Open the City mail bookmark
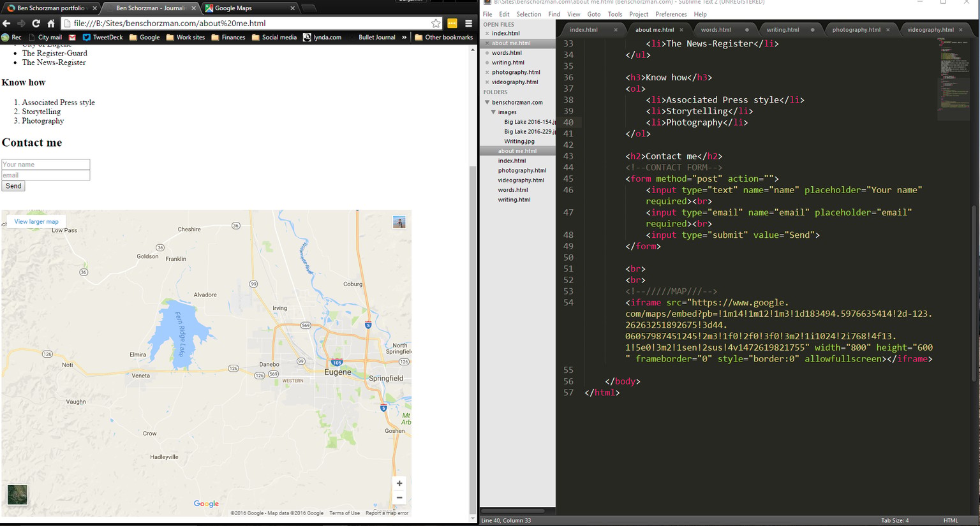Screen dimensions: 980x526 45,37
